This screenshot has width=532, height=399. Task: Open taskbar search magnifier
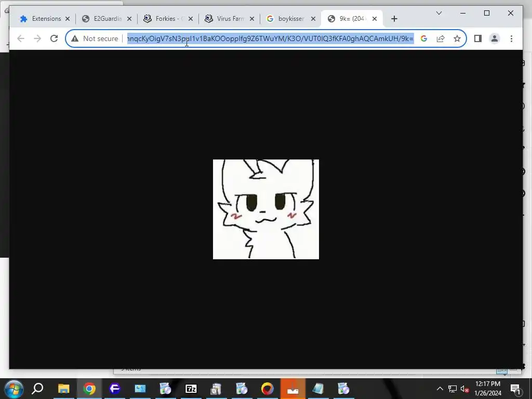coord(37,389)
